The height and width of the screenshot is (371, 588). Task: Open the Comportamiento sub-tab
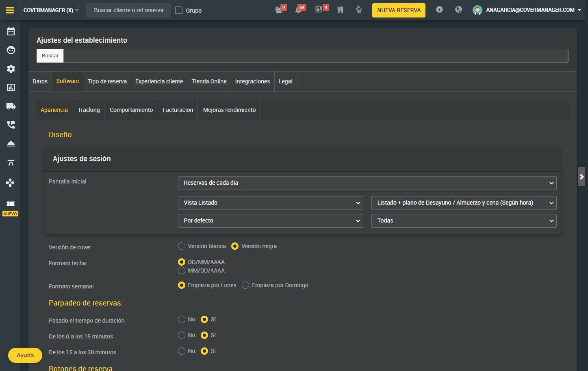(131, 110)
